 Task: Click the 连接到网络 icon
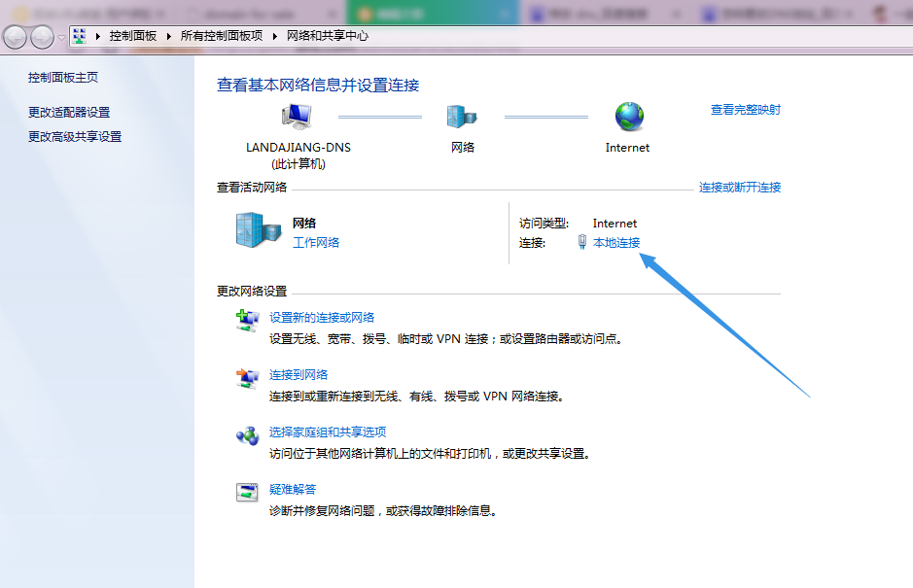tap(247, 379)
